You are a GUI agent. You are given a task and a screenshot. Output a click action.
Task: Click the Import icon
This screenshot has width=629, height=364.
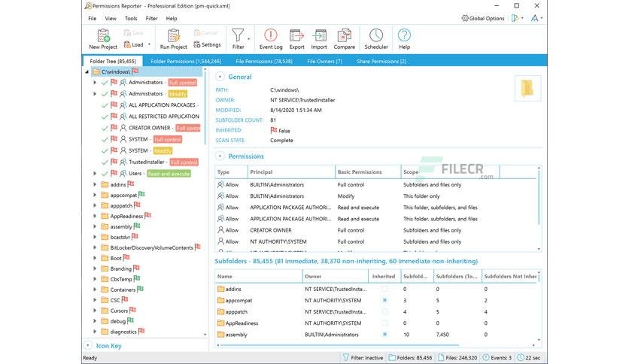(319, 35)
